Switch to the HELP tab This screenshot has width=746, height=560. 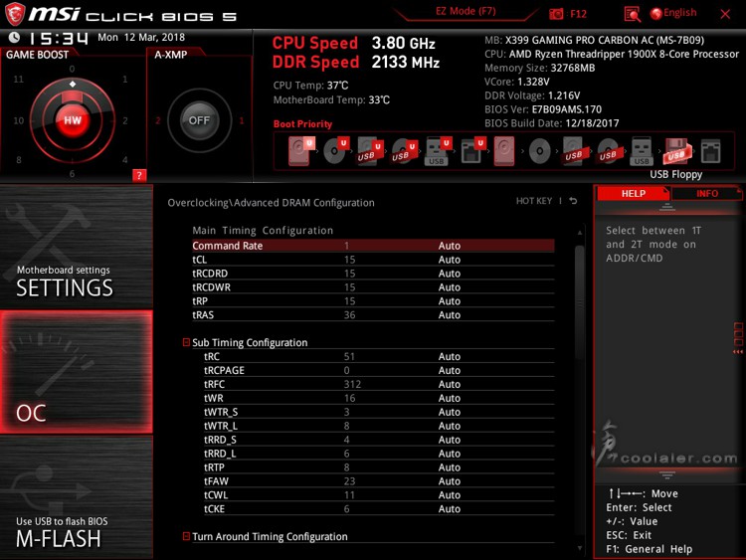pyautogui.click(x=633, y=193)
